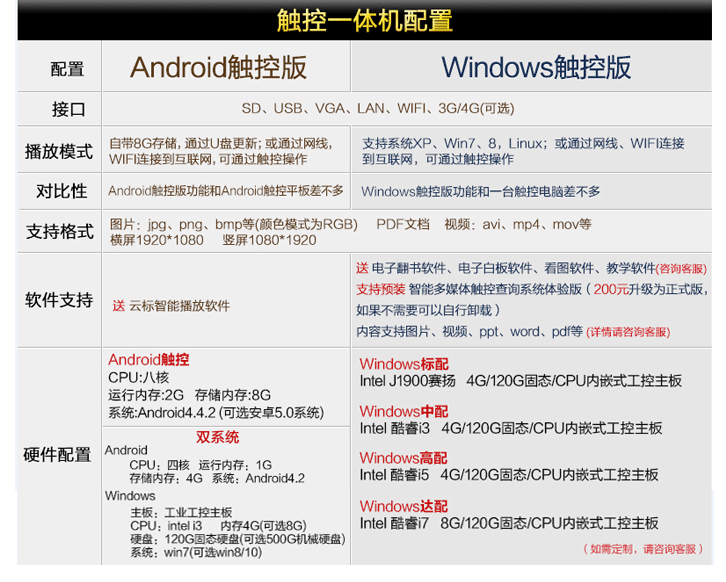Screen dimensions: 726x582
Task: Click the 支持格式 row label
Action: (x=60, y=232)
